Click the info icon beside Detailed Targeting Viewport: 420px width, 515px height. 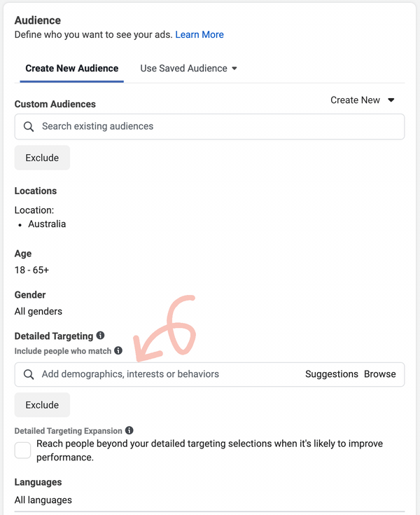click(x=101, y=336)
